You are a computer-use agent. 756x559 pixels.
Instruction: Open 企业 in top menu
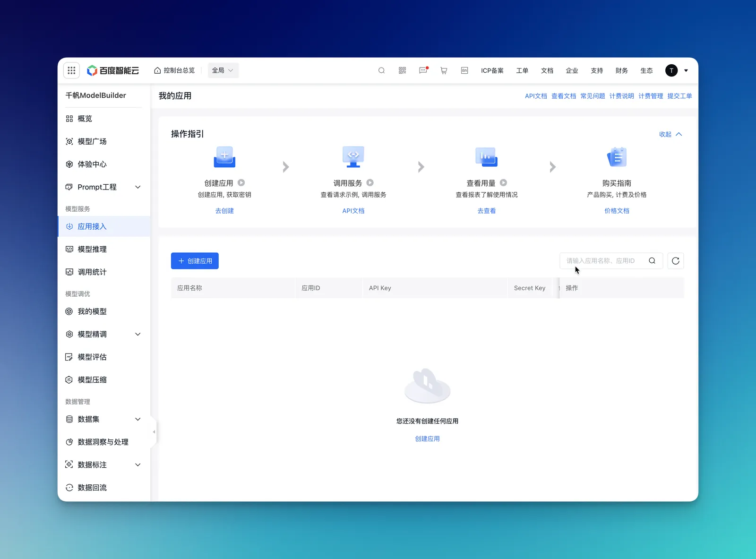click(x=572, y=70)
